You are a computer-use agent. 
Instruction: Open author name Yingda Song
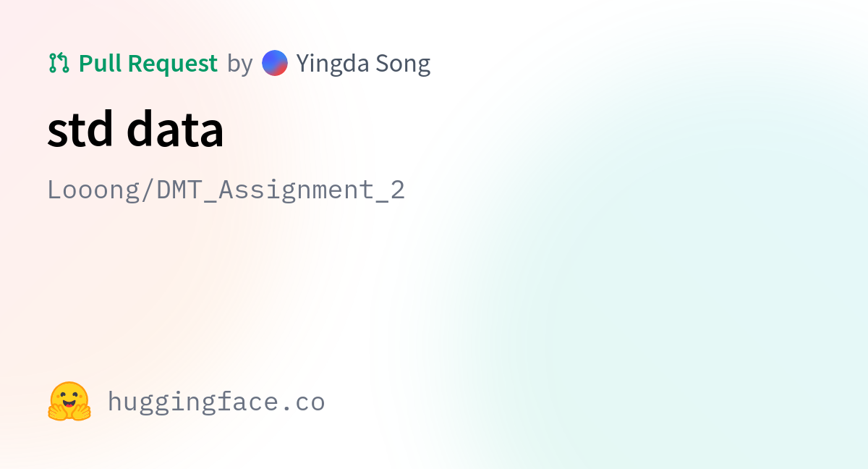click(363, 64)
